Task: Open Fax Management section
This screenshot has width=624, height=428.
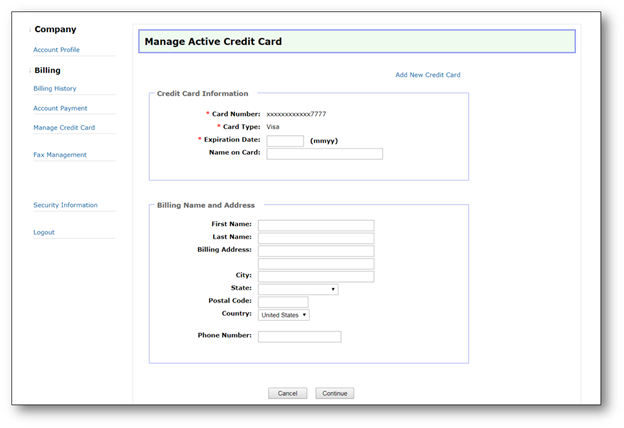Action: pyautogui.click(x=60, y=155)
